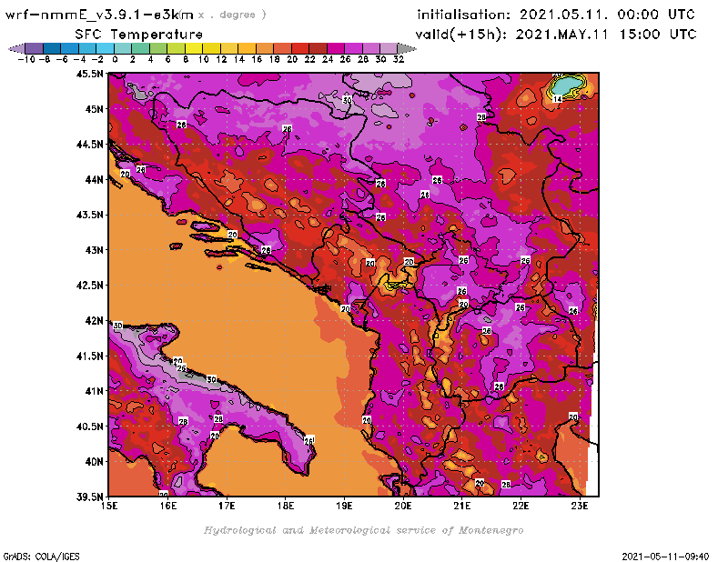Click the '40N' latitude label

pyautogui.click(x=94, y=462)
